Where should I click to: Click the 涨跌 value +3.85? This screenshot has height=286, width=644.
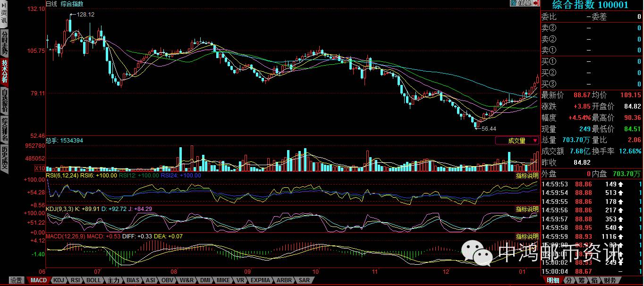[581, 106]
